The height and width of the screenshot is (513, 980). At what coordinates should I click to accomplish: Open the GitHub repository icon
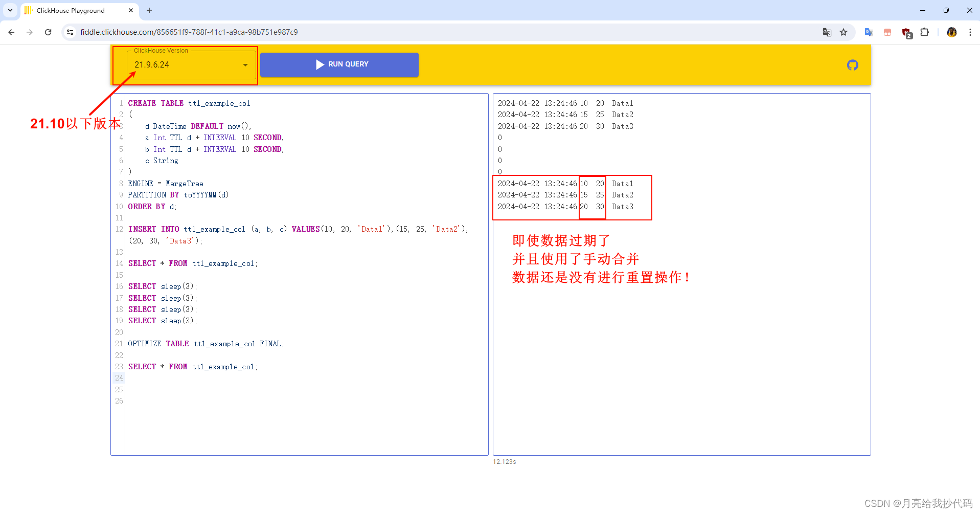coord(852,65)
